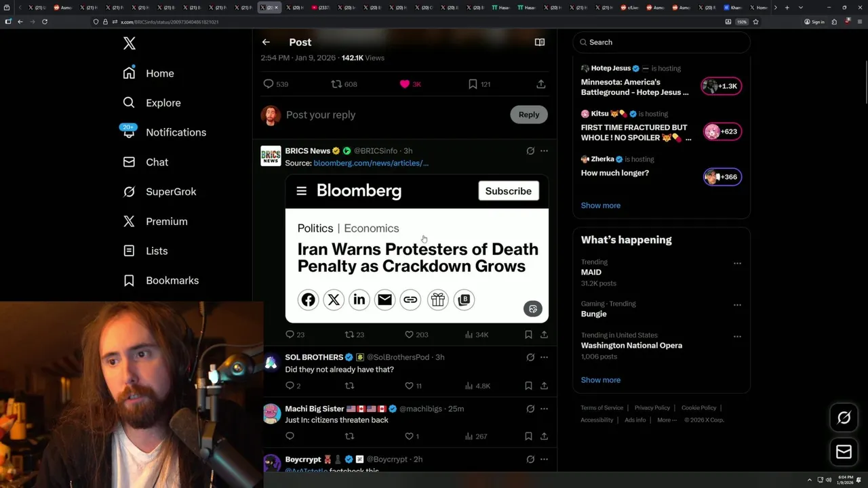Screen dimensions: 868x488
Task: Open more options on Boycrypt reply
Action: point(544,460)
